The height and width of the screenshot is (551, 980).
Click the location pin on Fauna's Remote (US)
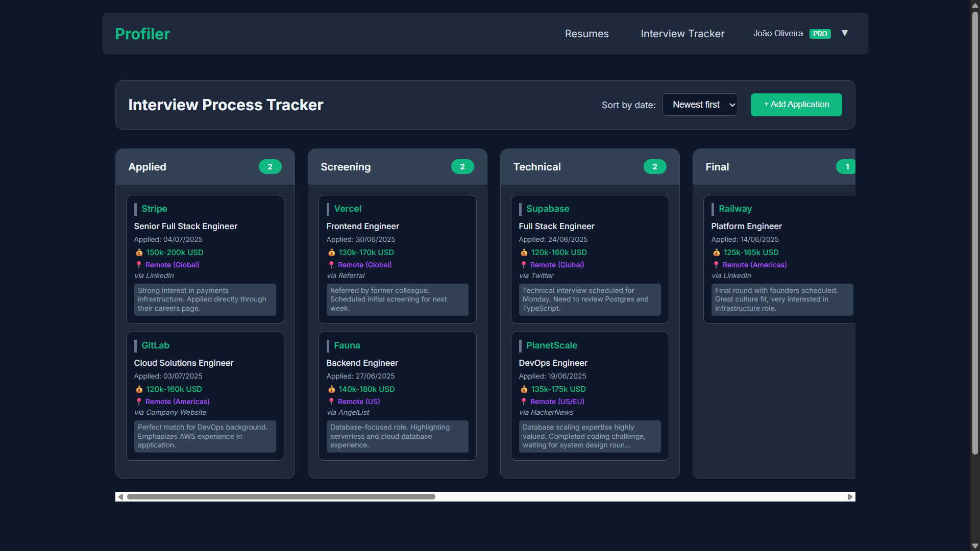pyautogui.click(x=331, y=402)
